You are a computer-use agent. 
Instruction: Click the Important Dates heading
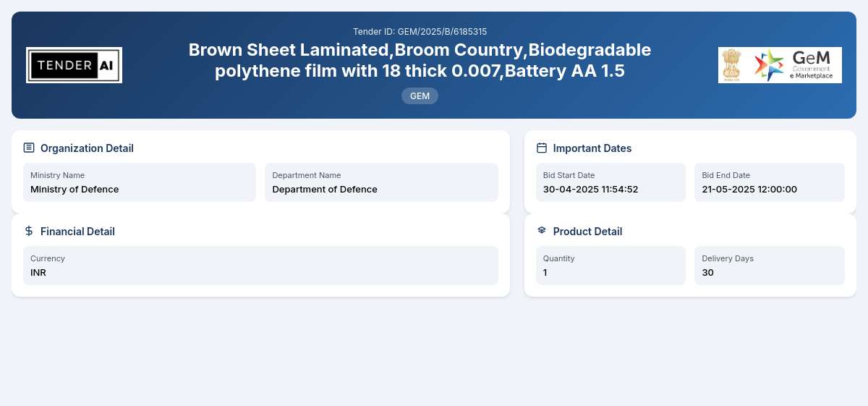pyautogui.click(x=592, y=148)
